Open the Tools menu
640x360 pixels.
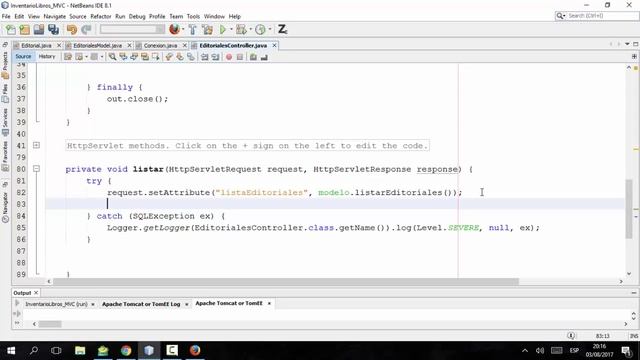(193, 16)
